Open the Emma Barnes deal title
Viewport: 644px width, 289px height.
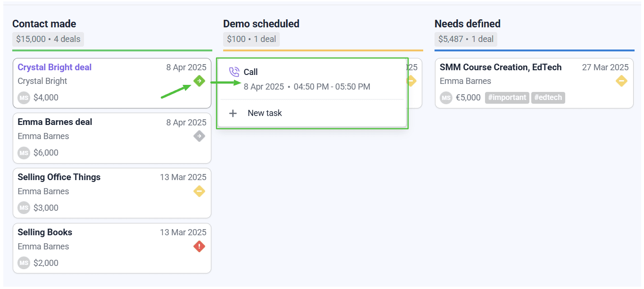(55, 122)
